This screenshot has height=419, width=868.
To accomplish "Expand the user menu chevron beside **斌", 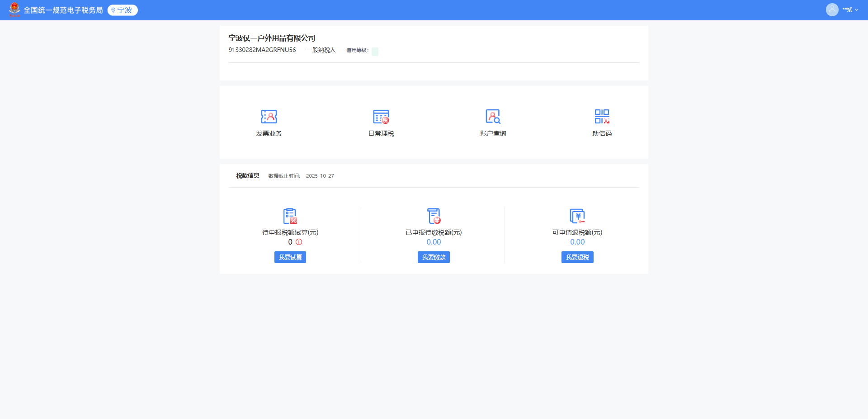I will [x=857, y=10].
